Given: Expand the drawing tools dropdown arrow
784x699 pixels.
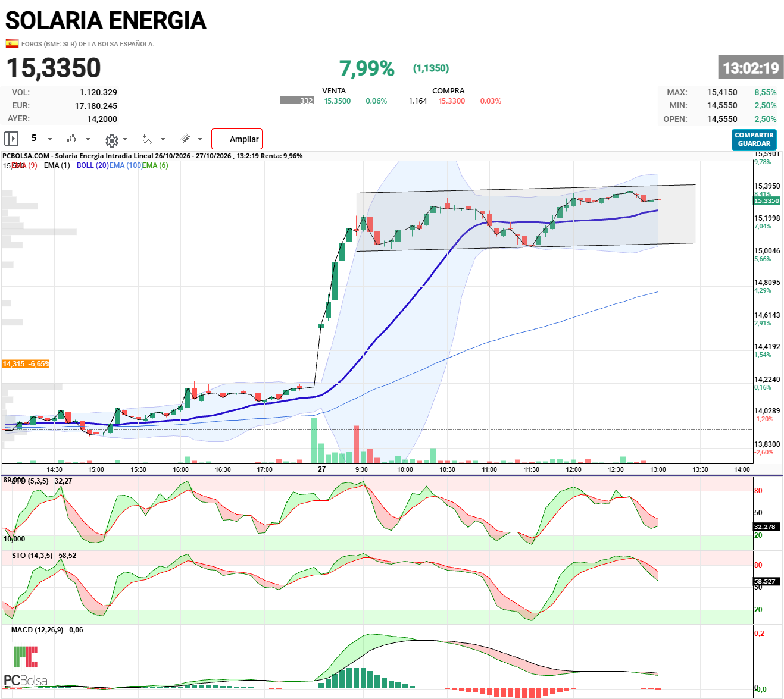Looking at the screenshot, I should click(x=200, y=139).
